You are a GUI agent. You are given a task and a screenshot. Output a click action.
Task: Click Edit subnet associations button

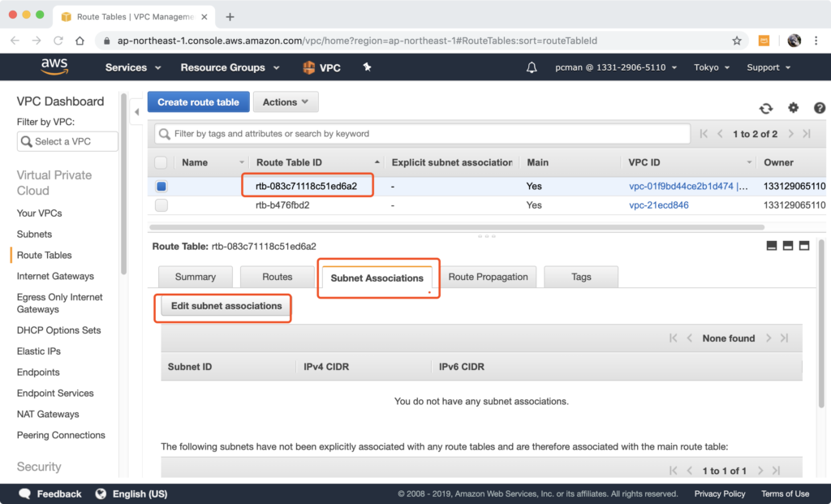coord(226,306)
